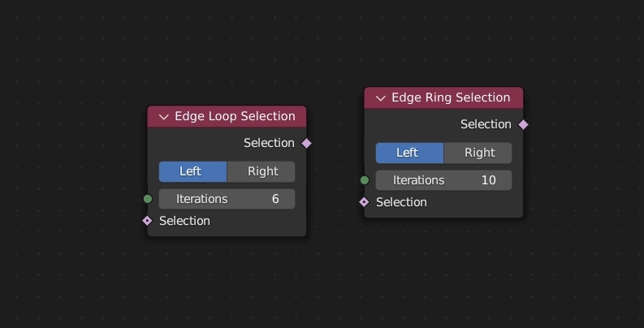
Task: Click green Iterations socket on Edge Ring node
Action: 365,180
